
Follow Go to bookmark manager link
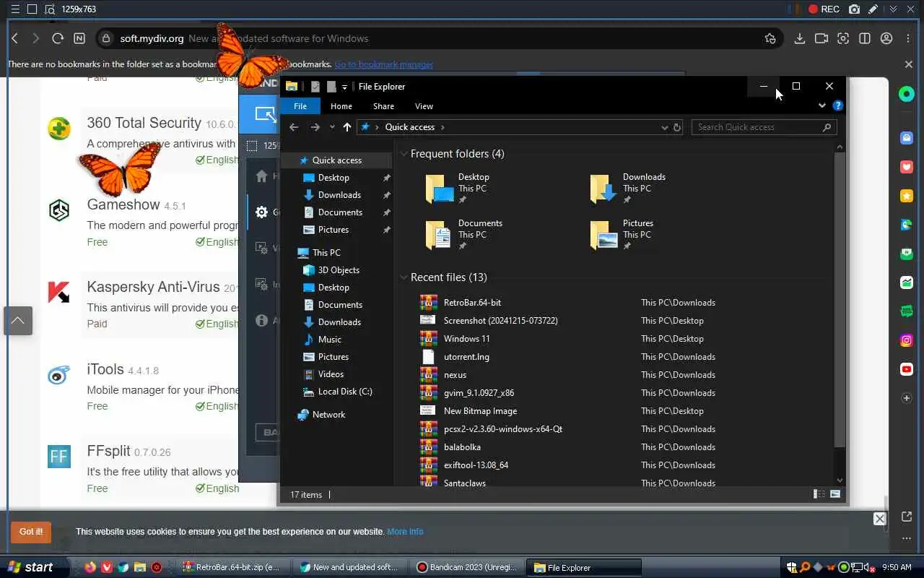[x=383, y=64]
